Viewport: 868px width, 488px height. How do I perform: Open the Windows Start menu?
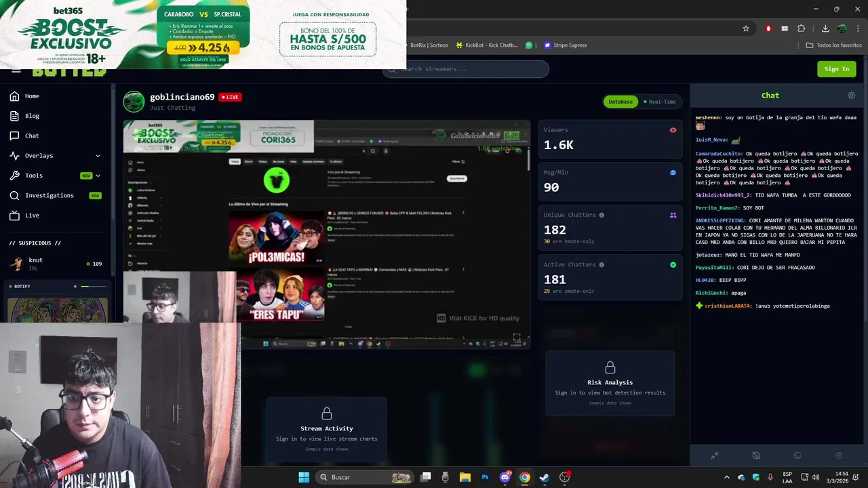tap(304, 477)
